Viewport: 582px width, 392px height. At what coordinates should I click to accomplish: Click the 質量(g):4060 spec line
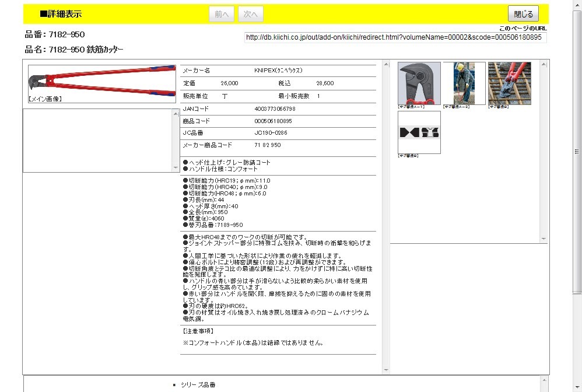(204, 219)
